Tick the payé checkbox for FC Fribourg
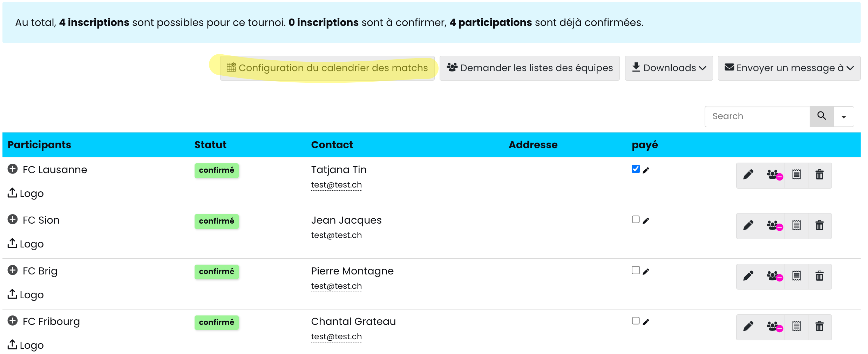868x354 pixels. click(x=636, y=321)
